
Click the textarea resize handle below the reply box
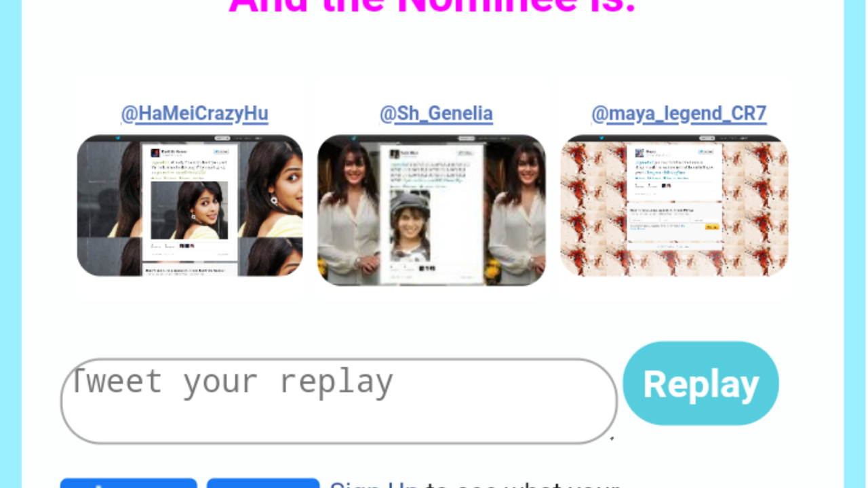point(612,439)
